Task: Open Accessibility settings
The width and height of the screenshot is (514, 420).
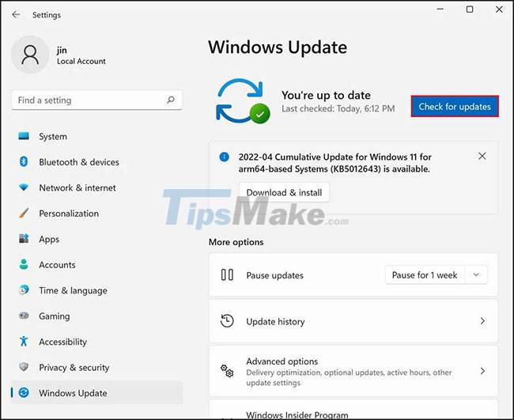Action: 96,342
